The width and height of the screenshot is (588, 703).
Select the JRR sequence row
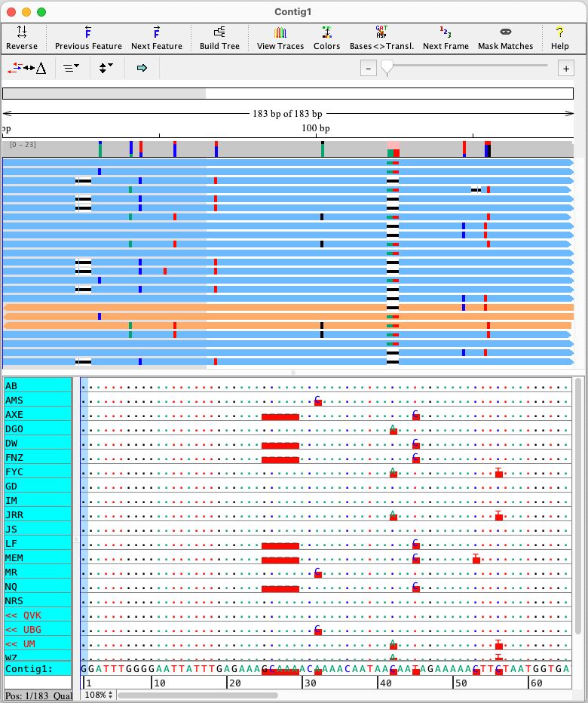coord(38,514)
